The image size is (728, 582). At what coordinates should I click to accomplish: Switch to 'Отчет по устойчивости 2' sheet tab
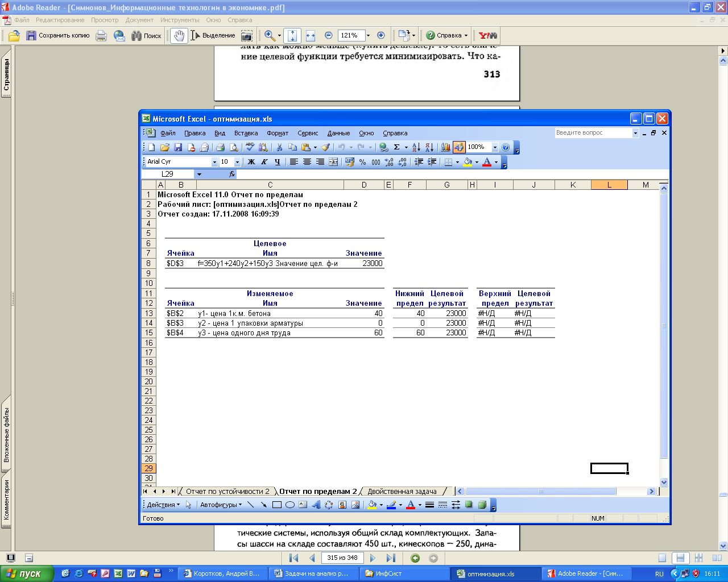click(227, 491)
